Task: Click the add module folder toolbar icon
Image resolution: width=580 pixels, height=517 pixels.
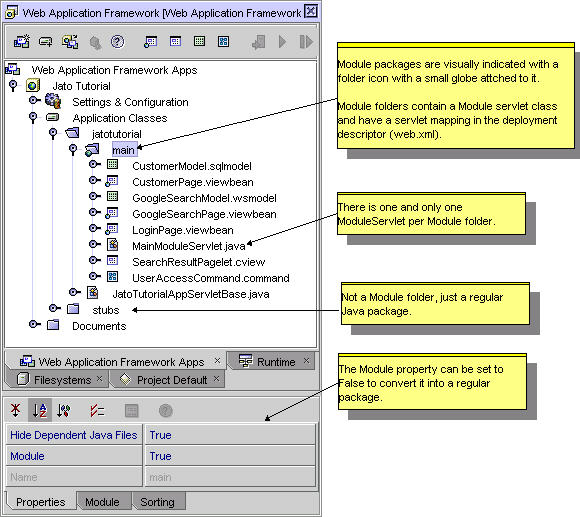Action: pyautogui.click(x=45, y=42)
